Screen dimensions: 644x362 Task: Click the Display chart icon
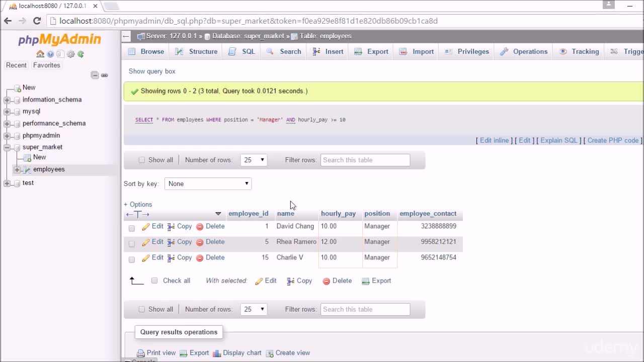pyautogui.click(x=217, y=353)
